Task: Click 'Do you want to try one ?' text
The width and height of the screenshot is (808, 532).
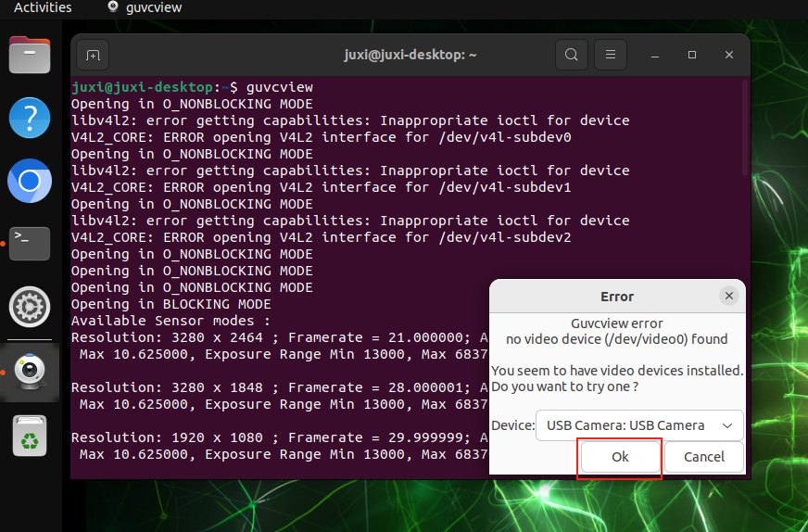Action: (x=565, y=386)
